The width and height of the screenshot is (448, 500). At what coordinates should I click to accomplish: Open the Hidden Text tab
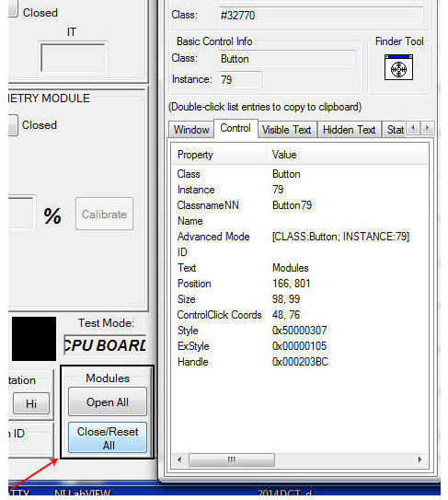coord(349,130)
